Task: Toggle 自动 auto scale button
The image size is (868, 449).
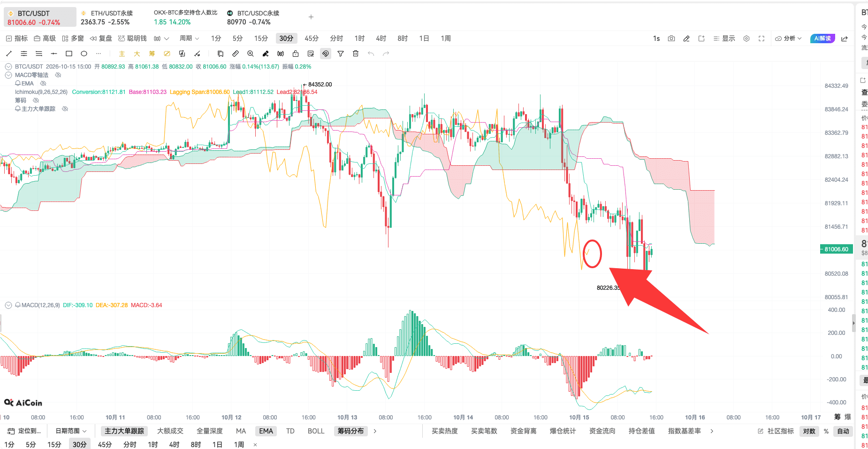Action: pos(843,431)
